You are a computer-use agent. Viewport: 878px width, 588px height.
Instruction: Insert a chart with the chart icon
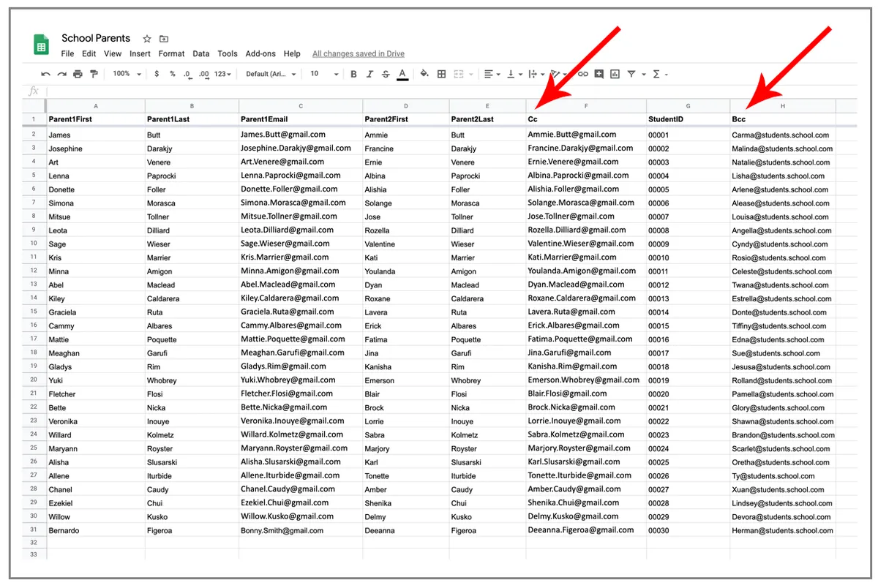coord(615,74)
